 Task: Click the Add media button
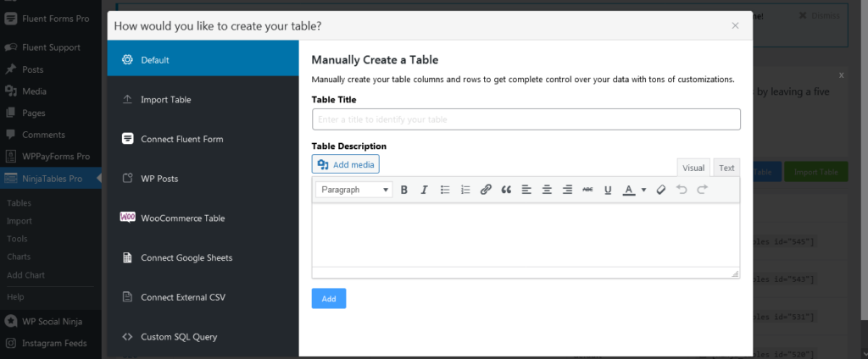tap(346, 164)
